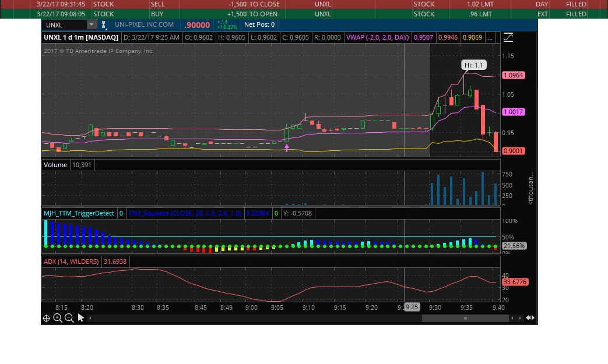Image resolution: width=608 pixels, height=364 pixels.
Task: Click the TTM_Squeeze study label
Action: click(x=185, y=213)
